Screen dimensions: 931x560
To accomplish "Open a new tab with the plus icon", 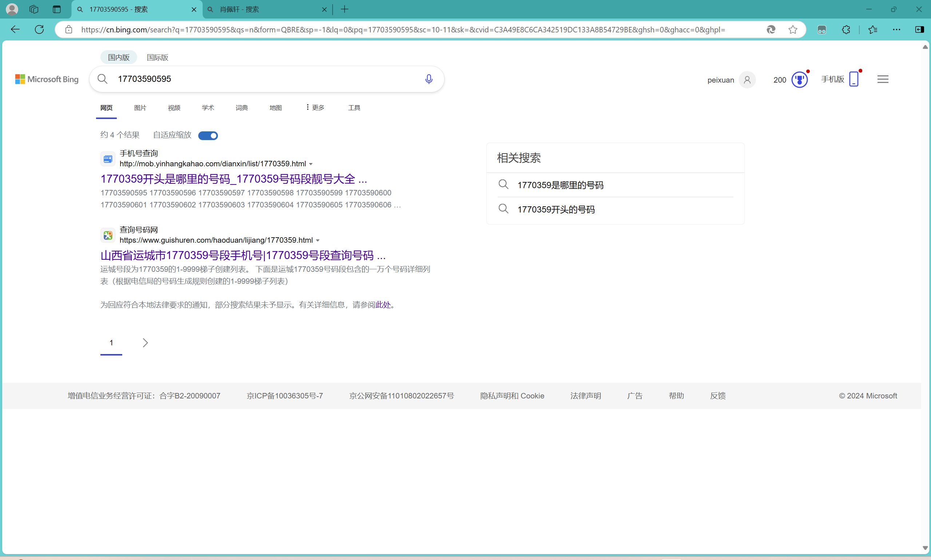I will click(x=345, y=9).
